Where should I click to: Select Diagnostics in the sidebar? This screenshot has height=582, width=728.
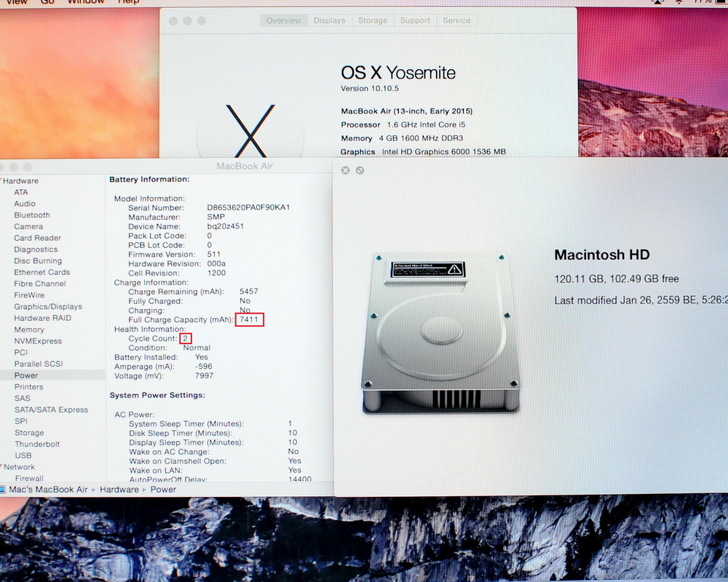pos(36,250)
